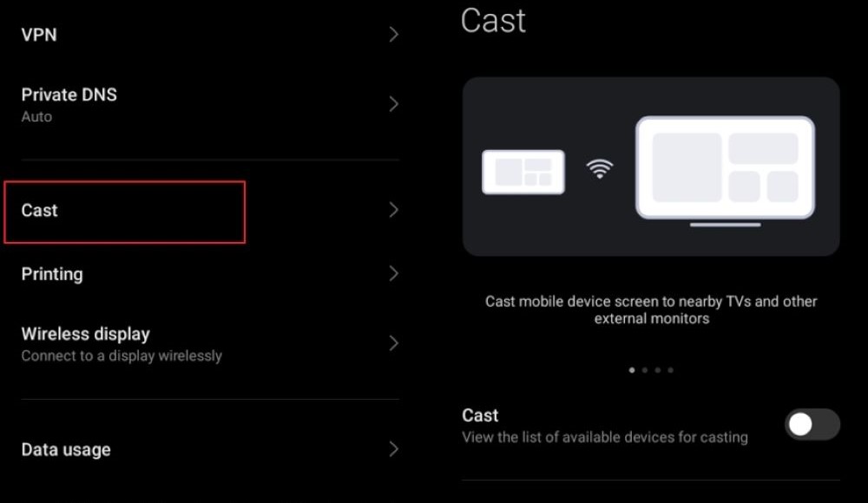
Task: Click the Wi-Fi signal icon in illustration
Action: [600, 169]
